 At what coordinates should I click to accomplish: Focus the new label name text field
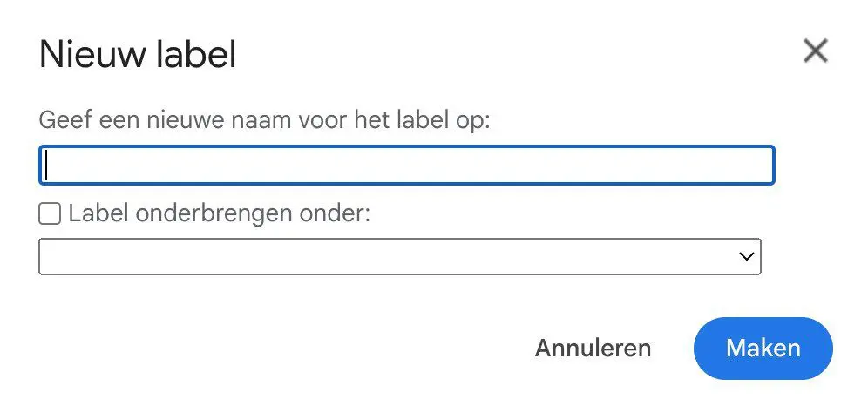pyautogui.click(x=406, y=165)
